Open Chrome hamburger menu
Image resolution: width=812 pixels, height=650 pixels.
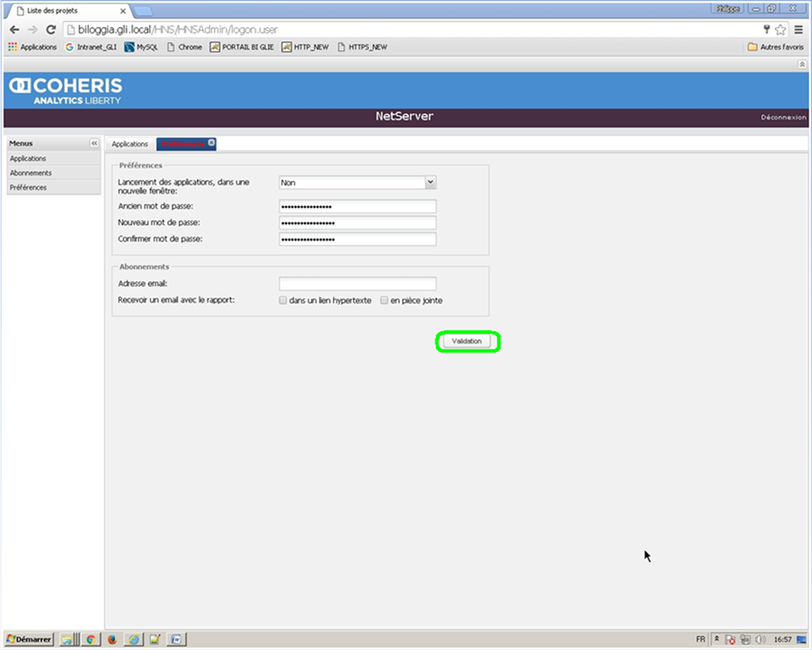point(799,30)
